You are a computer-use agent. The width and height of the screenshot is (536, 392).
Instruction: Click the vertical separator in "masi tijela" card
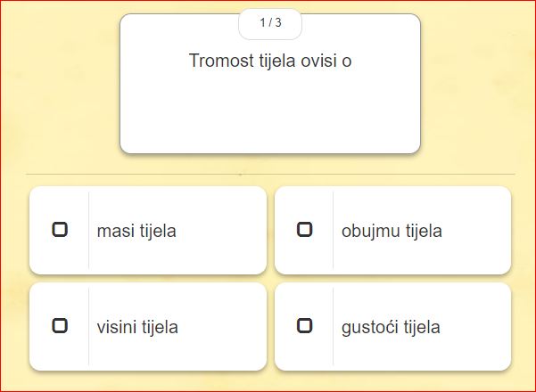click(88, 230)
